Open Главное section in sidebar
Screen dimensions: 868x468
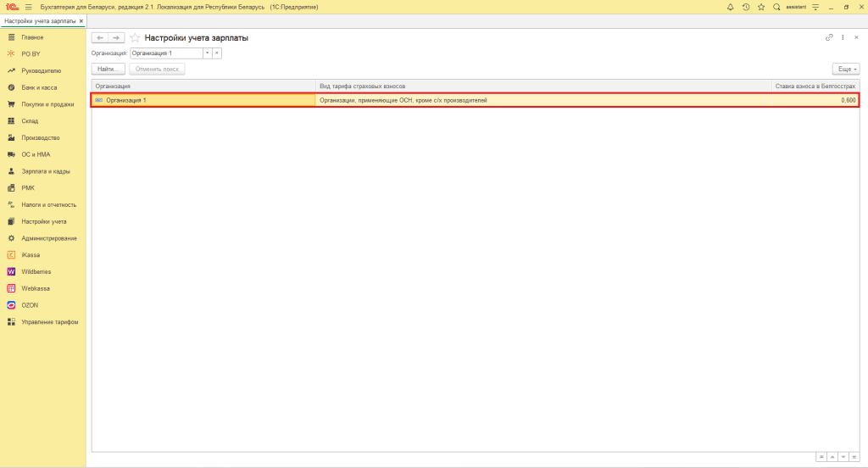pos(32,37)
